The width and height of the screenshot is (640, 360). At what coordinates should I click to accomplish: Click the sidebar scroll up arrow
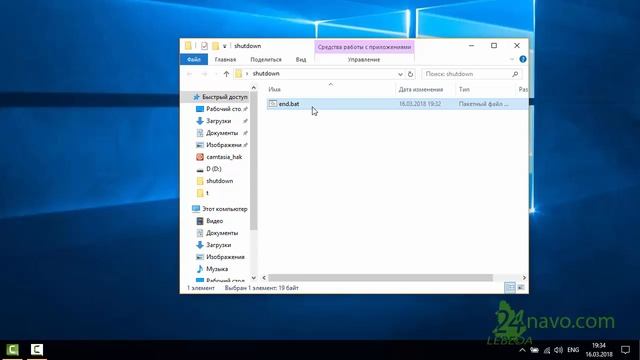[x=253, y=88]
